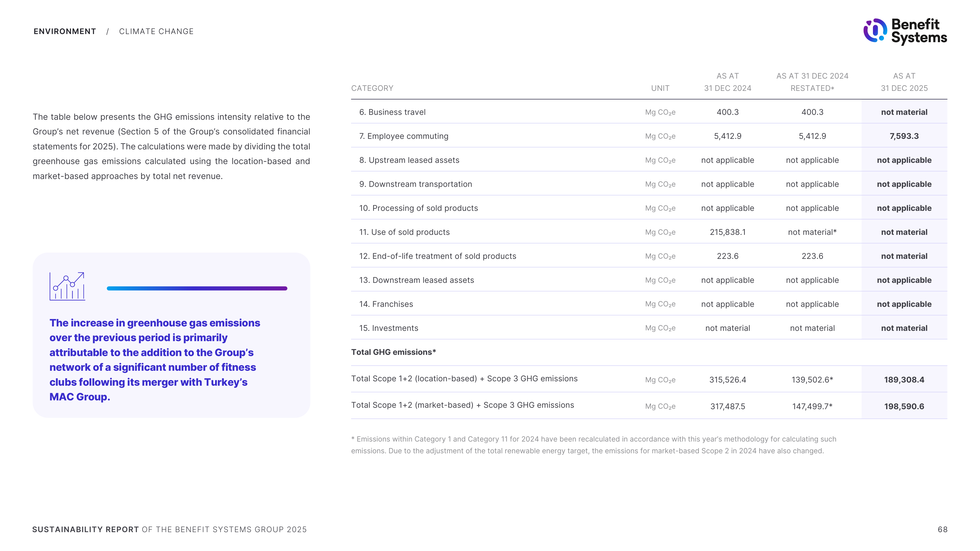Click the gradient bar in the callout box
This screenshot has height=551, width=980.
[197, 288]
